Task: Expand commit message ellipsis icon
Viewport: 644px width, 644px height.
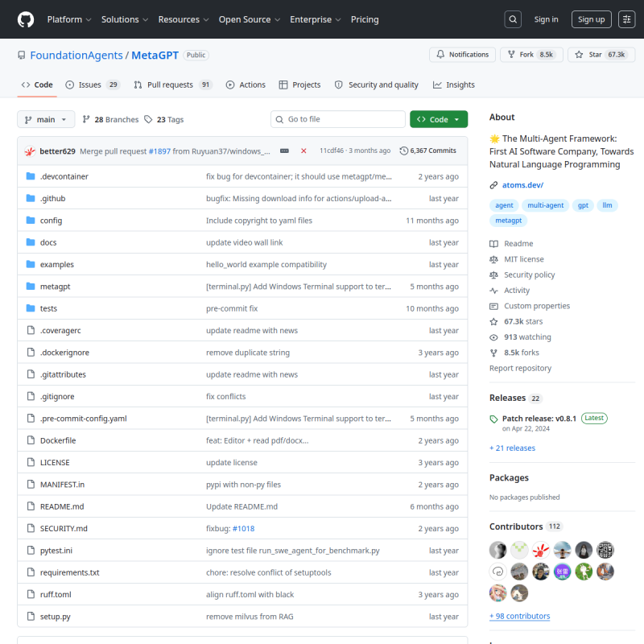Action: coord(284,151)
